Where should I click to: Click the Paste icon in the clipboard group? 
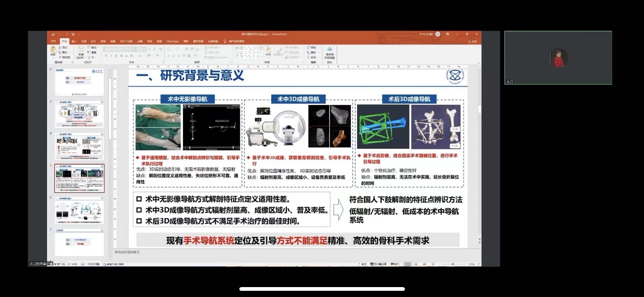[53, 51]
